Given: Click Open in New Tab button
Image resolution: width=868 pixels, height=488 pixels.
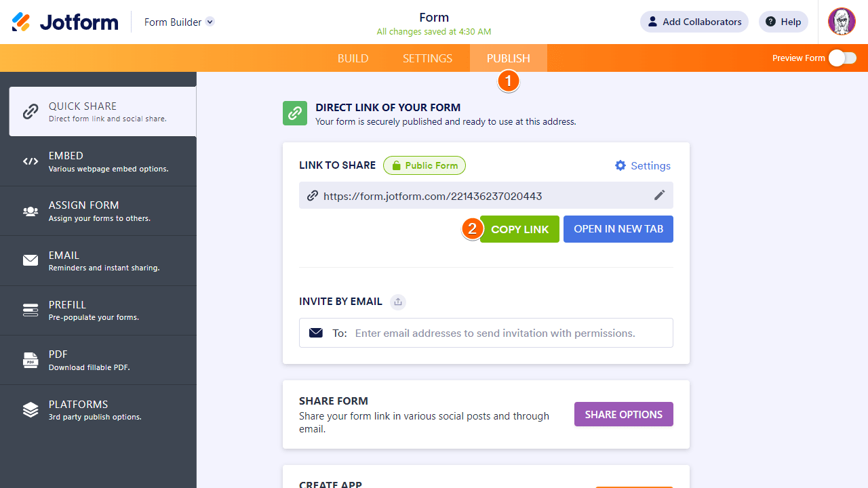Looking at the screenshot, I should [x=618, y=229].
